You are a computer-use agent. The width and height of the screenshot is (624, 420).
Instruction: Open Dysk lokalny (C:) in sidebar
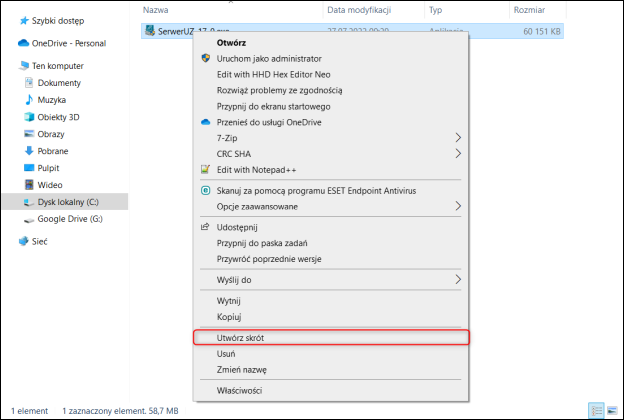point(68,202)
